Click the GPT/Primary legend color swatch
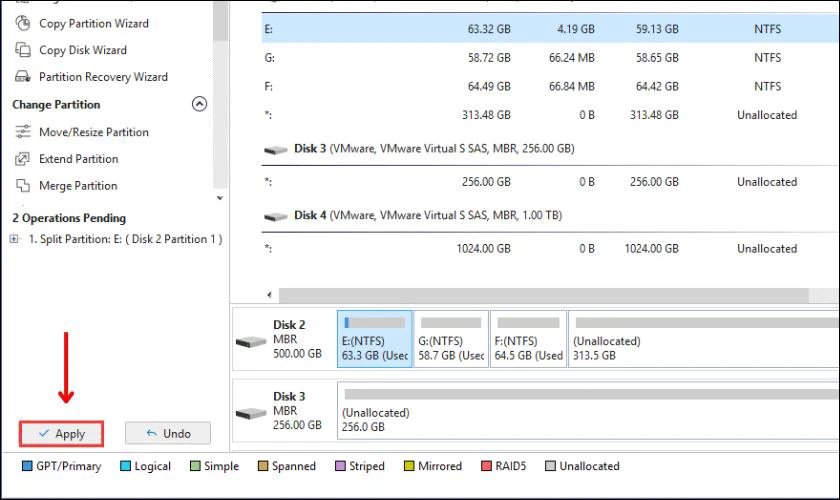The width and height of the screenshot is (840, 500). pyautogui.click(x=27, y=466)
